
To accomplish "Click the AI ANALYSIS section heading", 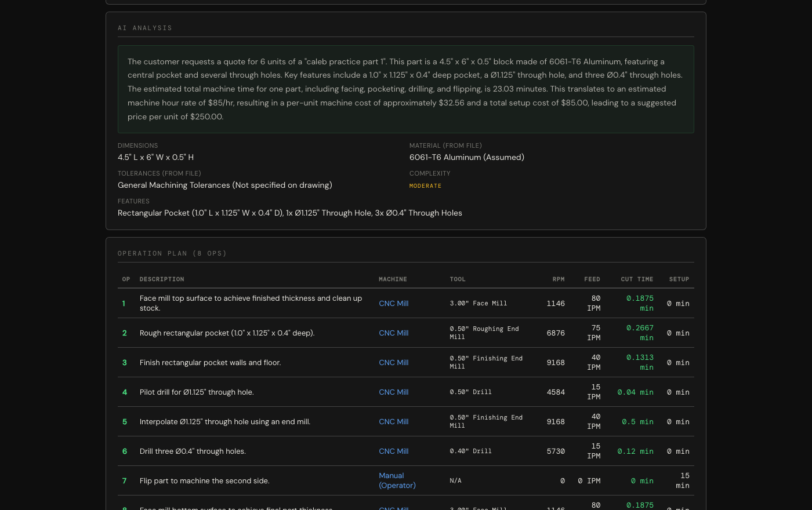I will (145, 28).
